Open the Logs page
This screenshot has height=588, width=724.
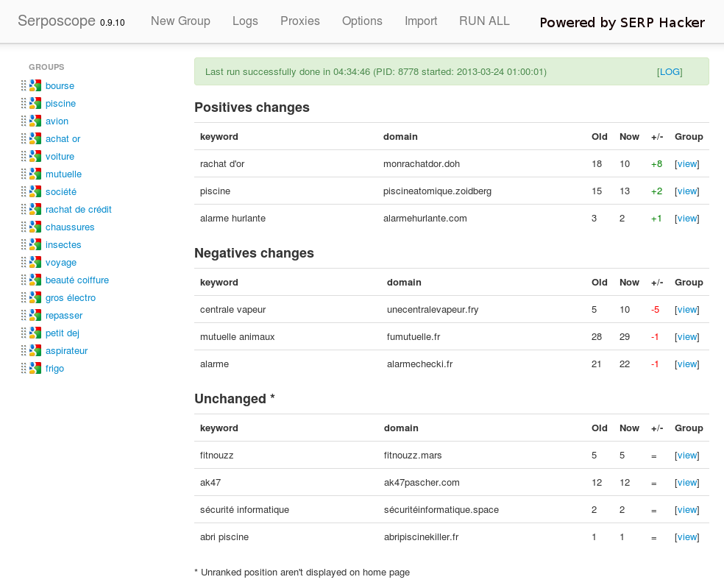[x=245, y=21]
